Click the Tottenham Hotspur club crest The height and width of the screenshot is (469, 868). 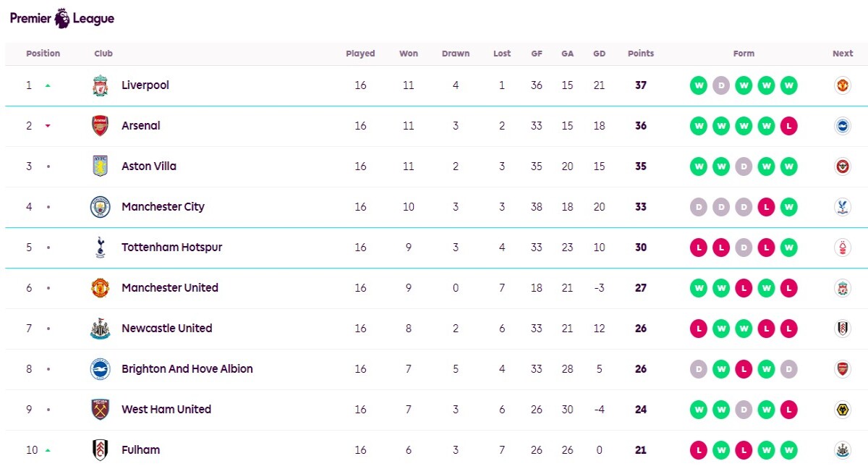[101, 248]
